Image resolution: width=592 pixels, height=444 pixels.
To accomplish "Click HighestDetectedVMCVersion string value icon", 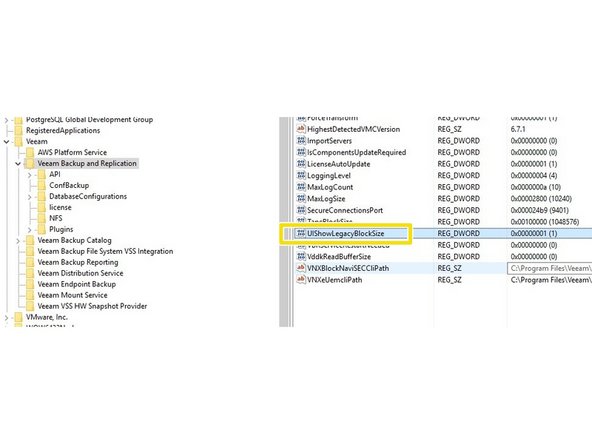I will tap(301, 129).
